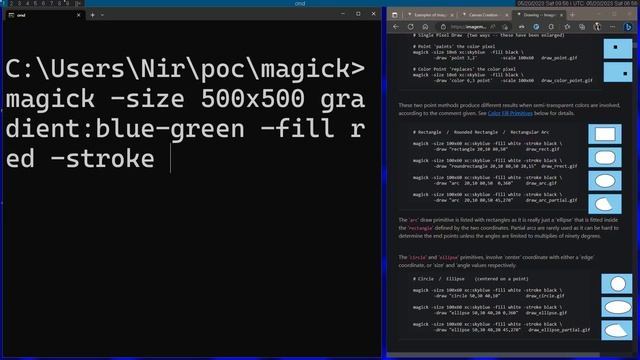Open the terminal profile dropdown chevron

102,15
